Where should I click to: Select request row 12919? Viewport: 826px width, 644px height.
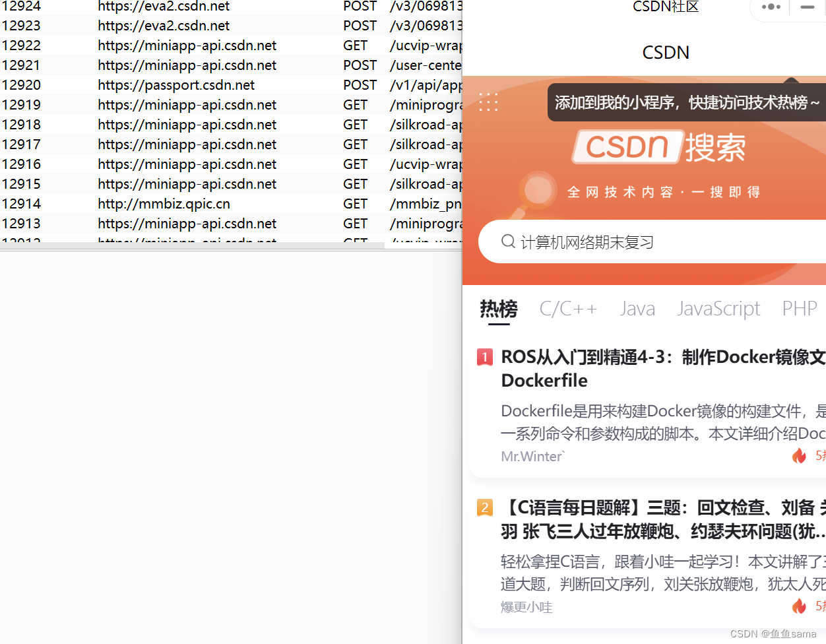click(231, 104)
